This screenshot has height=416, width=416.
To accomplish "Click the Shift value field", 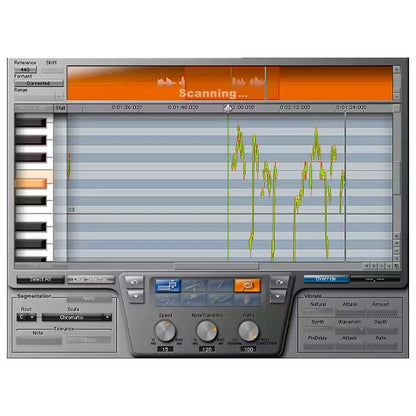I will point(52,70).
